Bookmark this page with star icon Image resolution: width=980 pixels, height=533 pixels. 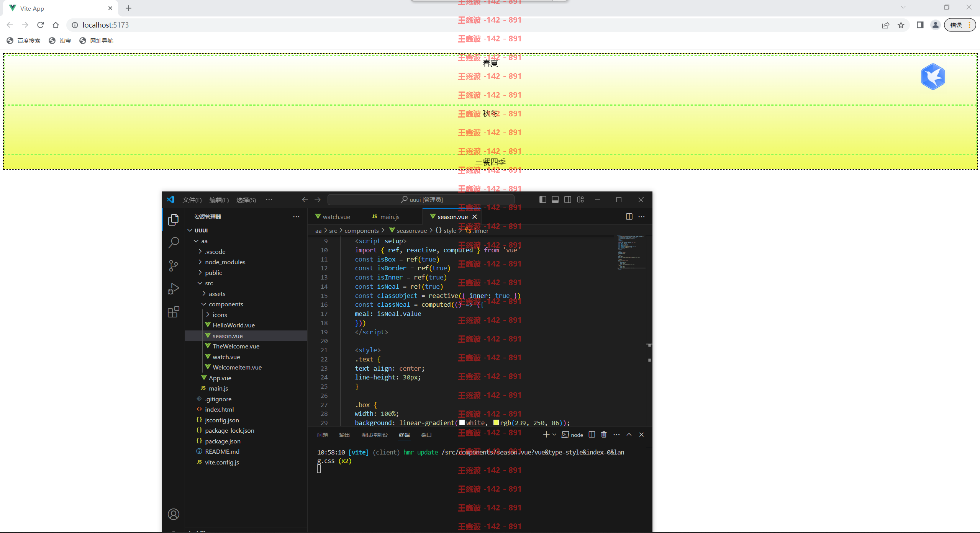tap(901, 25)
